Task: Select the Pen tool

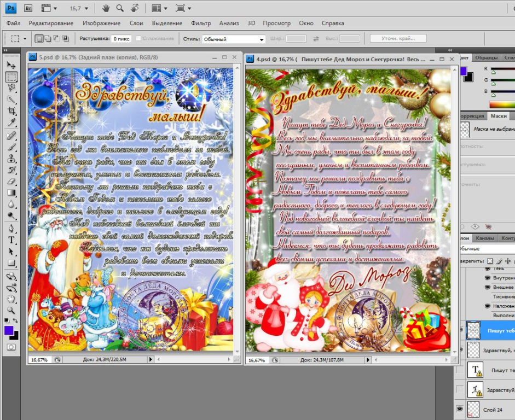Action: point(11,229)
